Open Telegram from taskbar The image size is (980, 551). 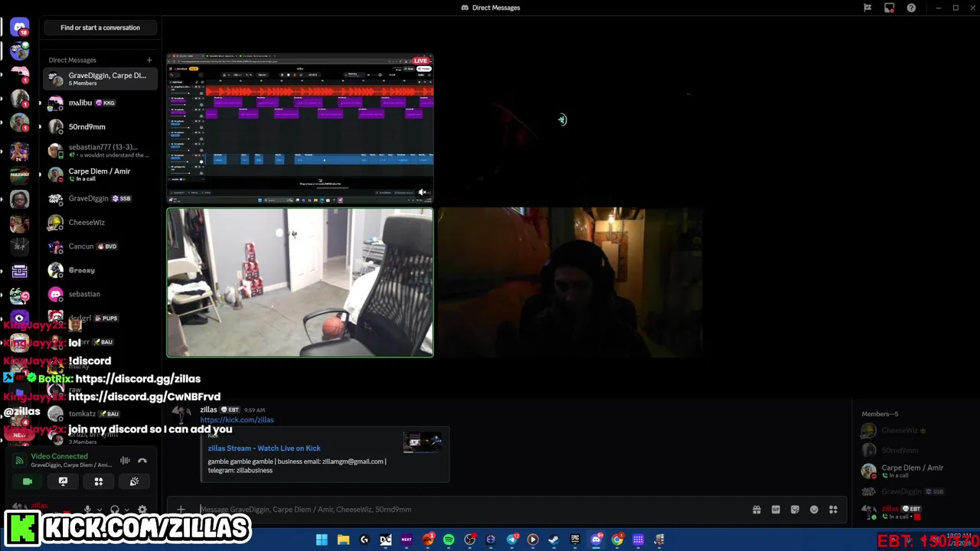(512, 540)
